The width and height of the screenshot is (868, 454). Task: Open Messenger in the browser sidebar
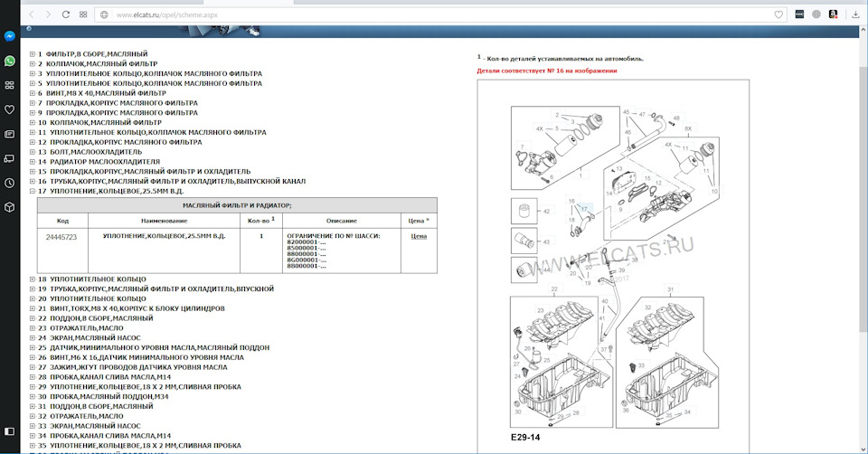9,36
